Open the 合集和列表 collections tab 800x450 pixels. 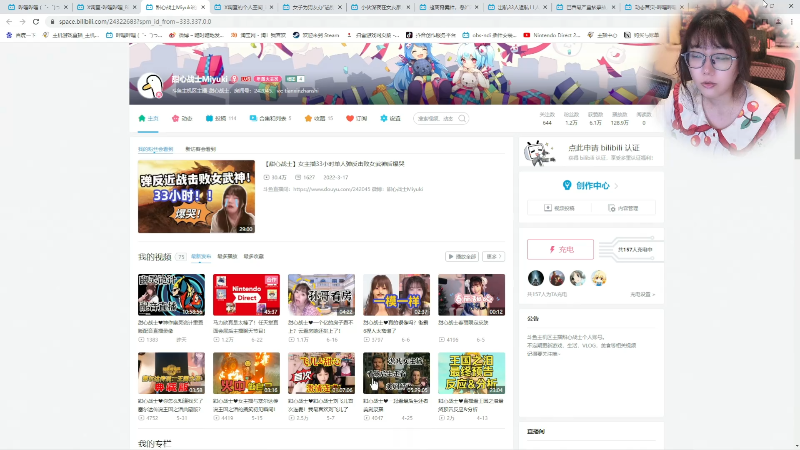tap(270, 118)
